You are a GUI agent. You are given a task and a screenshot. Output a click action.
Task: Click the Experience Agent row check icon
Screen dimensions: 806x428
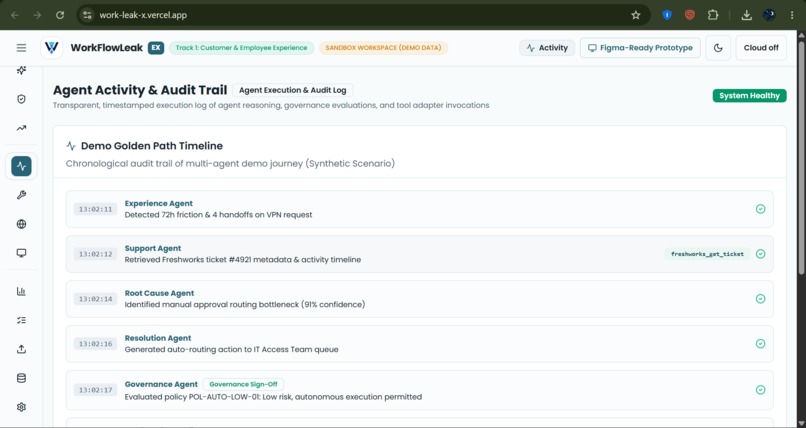click(x=760, y=209)
